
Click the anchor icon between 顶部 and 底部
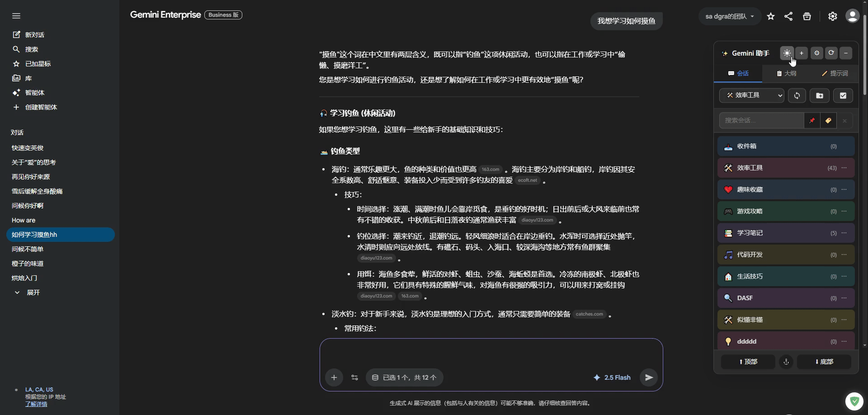(786, 362)
